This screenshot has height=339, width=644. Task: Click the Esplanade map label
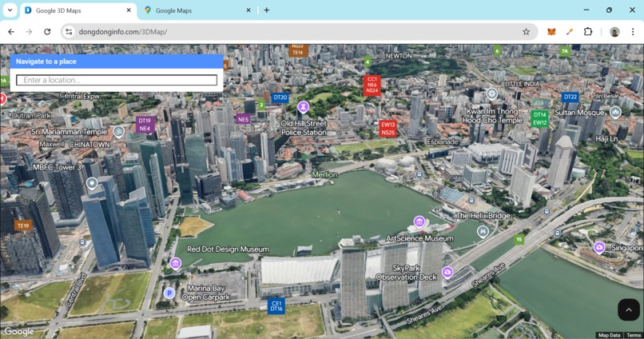click(443, 142)
